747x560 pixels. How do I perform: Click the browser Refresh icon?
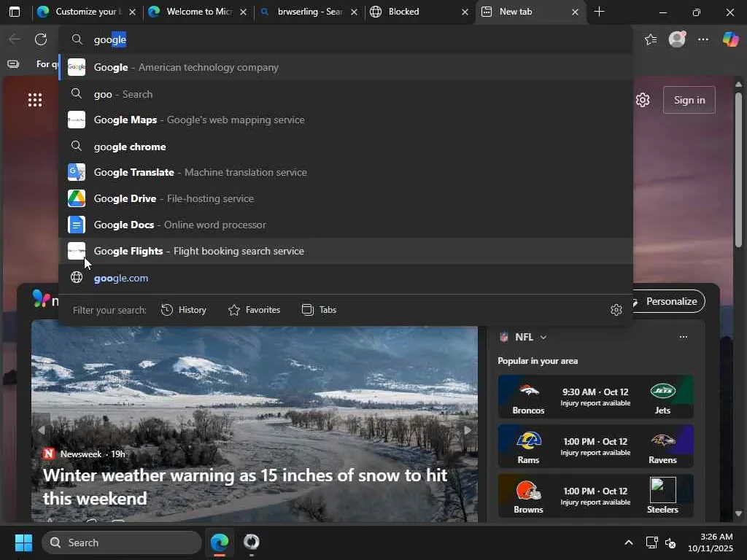tap(41, 39)
